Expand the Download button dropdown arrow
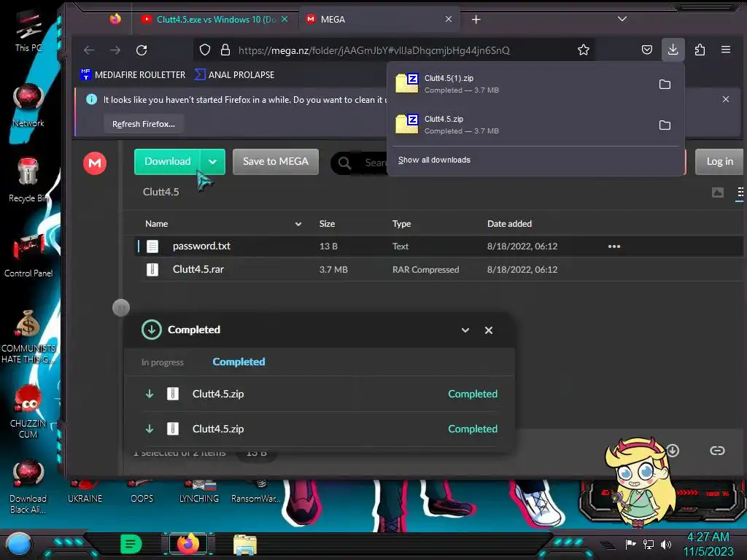 (x=212, y=162)
